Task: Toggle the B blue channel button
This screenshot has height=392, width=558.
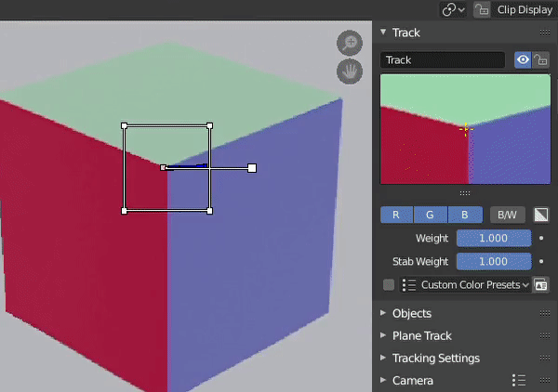Action: pos(464,215)
